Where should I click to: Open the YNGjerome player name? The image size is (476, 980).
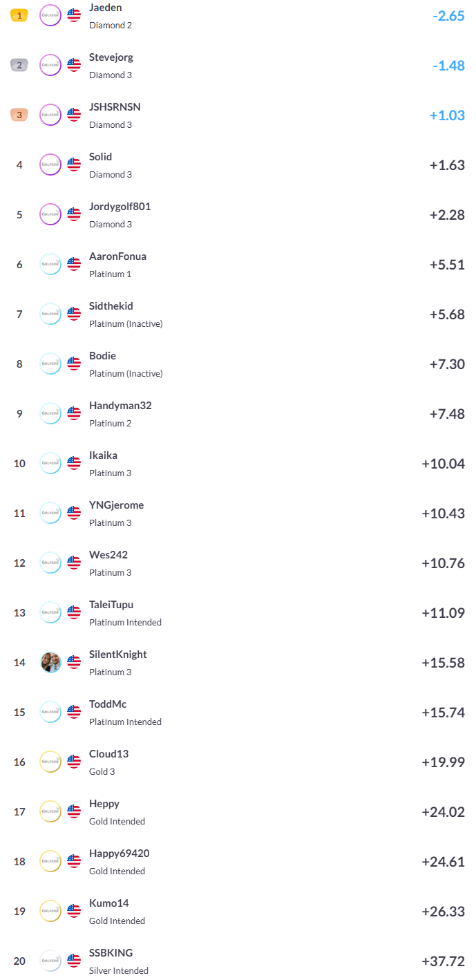tap(116, 505)
